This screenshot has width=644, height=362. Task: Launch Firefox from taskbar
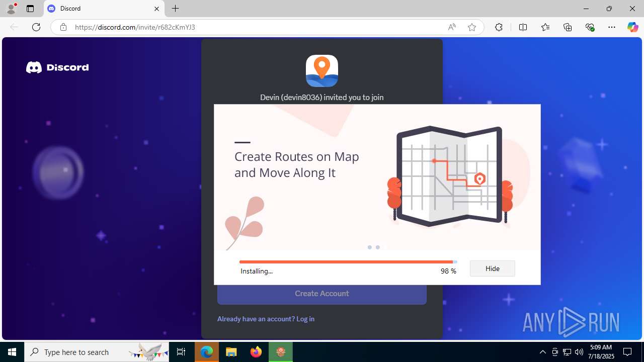256,352
